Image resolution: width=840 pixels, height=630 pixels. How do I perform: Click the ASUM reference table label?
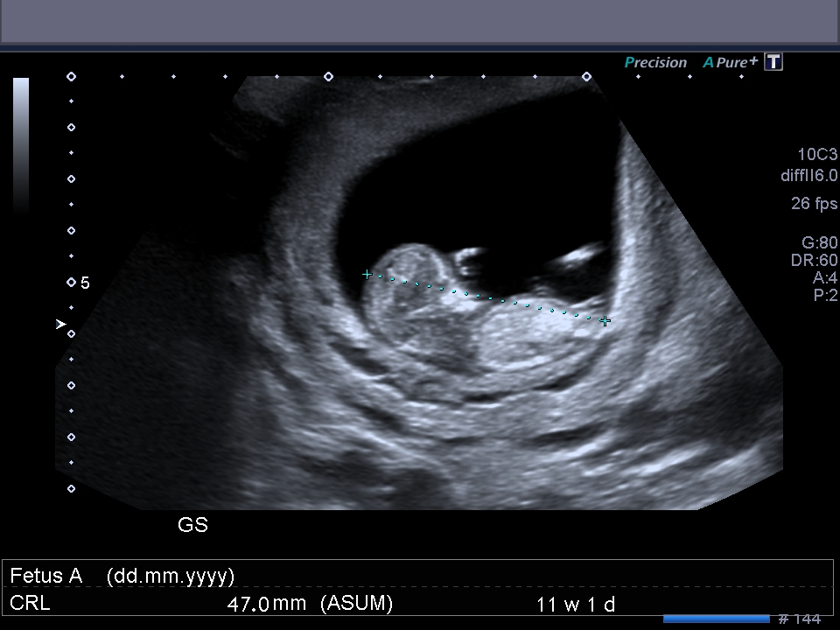tap(356, 604)
